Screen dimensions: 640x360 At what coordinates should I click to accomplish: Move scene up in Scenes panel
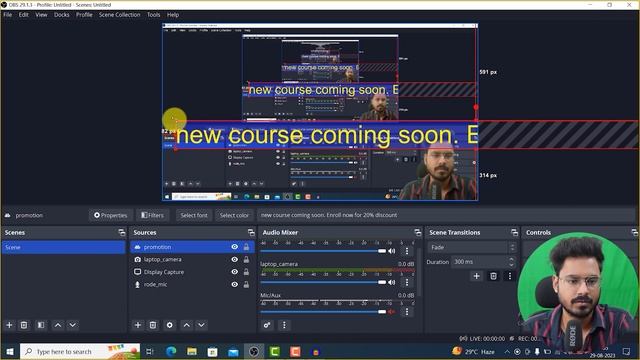click(58, 325)
